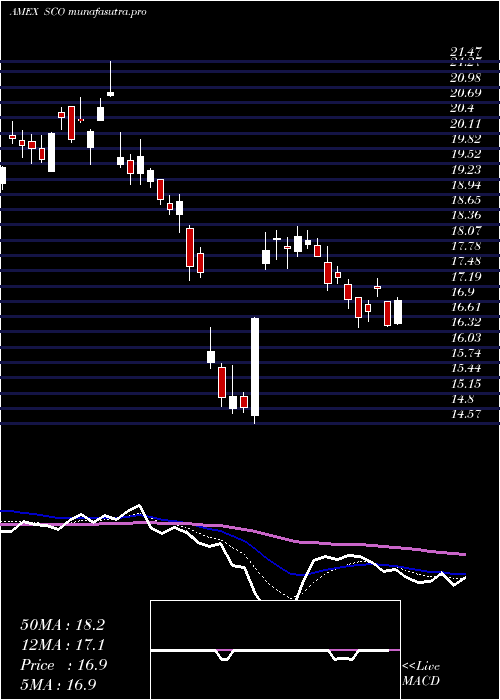Select the 17.19 axis value
The width and height of the screenshot is (500, 700).
466,276
